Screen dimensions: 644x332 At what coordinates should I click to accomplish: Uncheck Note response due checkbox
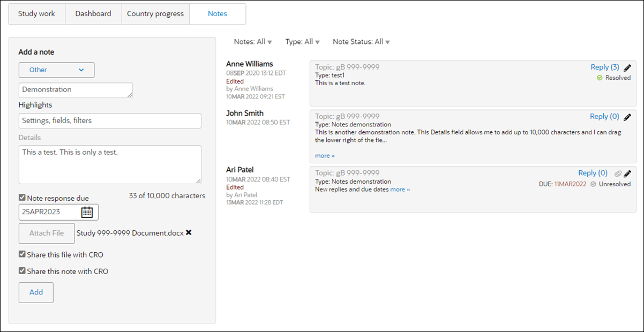[22, 198]
